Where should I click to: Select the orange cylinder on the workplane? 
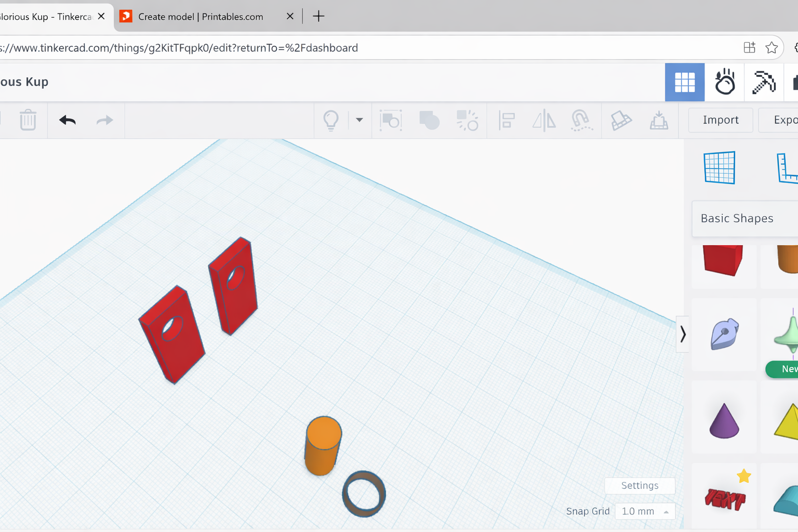coord(323,446)
